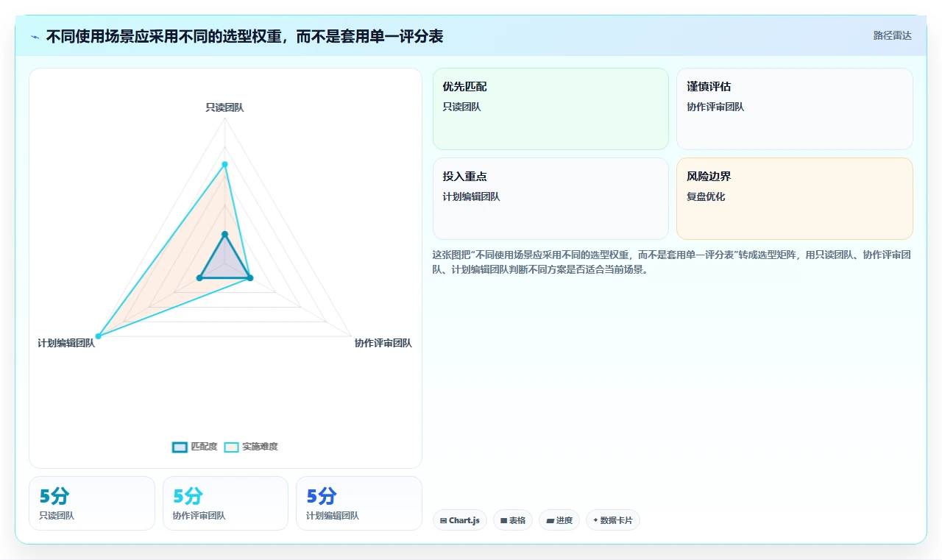Click 协作评审团队 text in 谨慎评估 card
942x560 pixels.
click(x=715, y=107)
